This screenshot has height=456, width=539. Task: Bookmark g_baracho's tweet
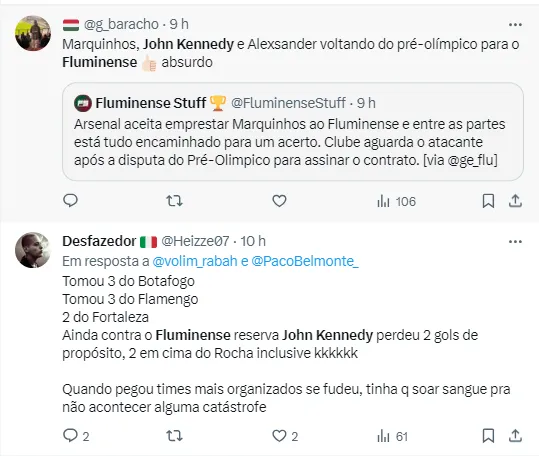[x=488, y=201]
